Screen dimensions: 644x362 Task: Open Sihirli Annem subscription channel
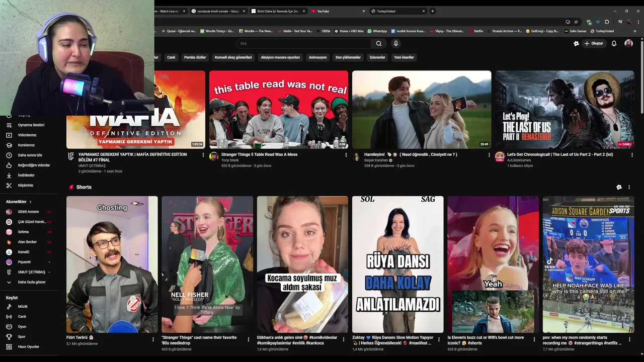(x=29, y=212)
